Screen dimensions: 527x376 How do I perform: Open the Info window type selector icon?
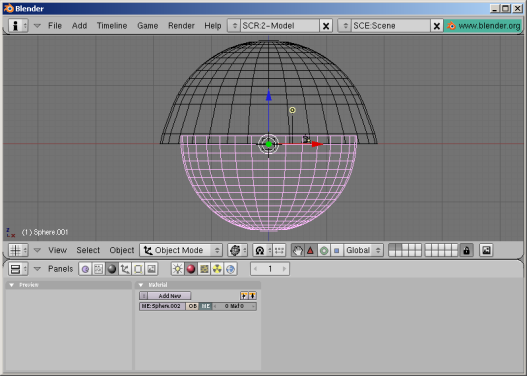[x=18, y=26]
